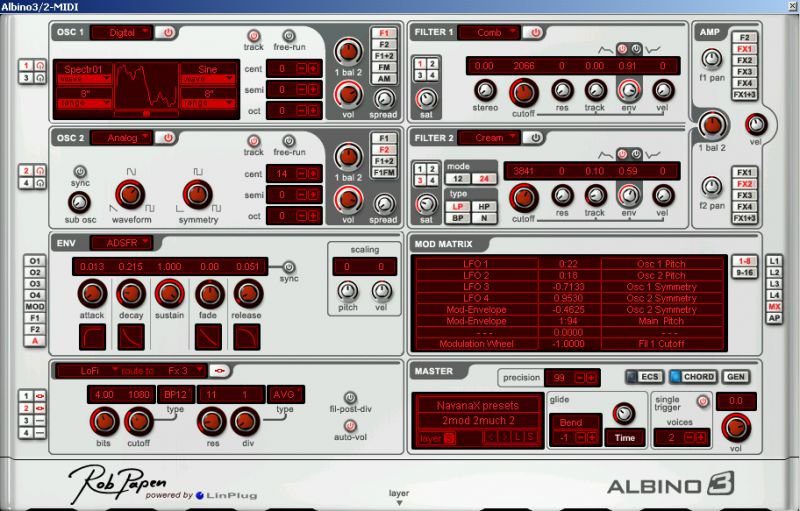Toggle OSC 2 power button
Screen dimensions: 800x511
pyautogui.click(x=166, y=138)
